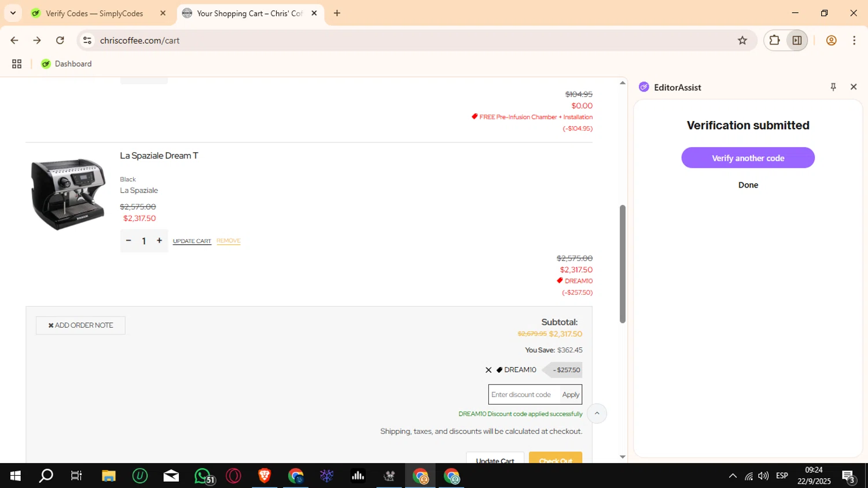868x488 pixels.
Task: Click Done in EditorAssist panel
Action: [x=748, y=185]
